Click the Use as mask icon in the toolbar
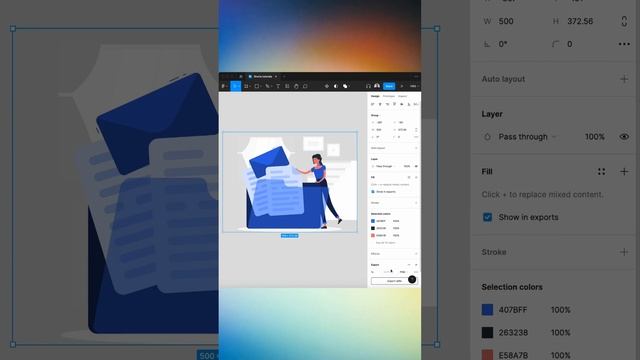 click(336, 86)
